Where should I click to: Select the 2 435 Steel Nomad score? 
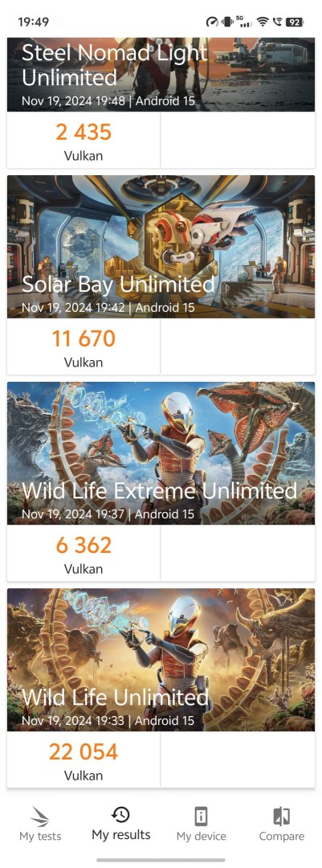pyautogui.click(x=84, y=132)
